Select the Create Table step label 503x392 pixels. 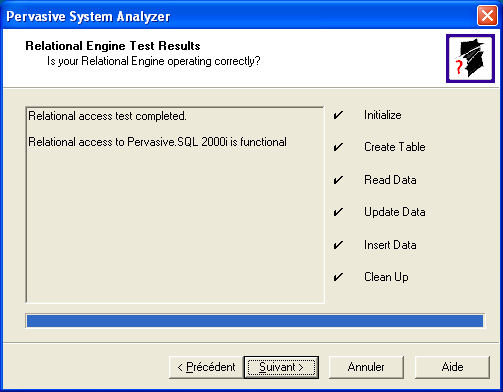[395, 147]
